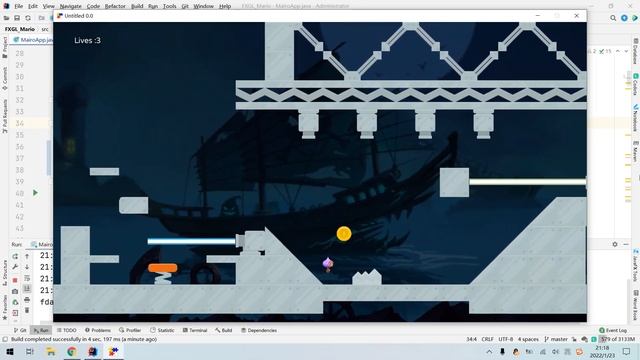The image size is (640, 360).
Task: Click the print icon in Run console
Action: pos(27,300)
